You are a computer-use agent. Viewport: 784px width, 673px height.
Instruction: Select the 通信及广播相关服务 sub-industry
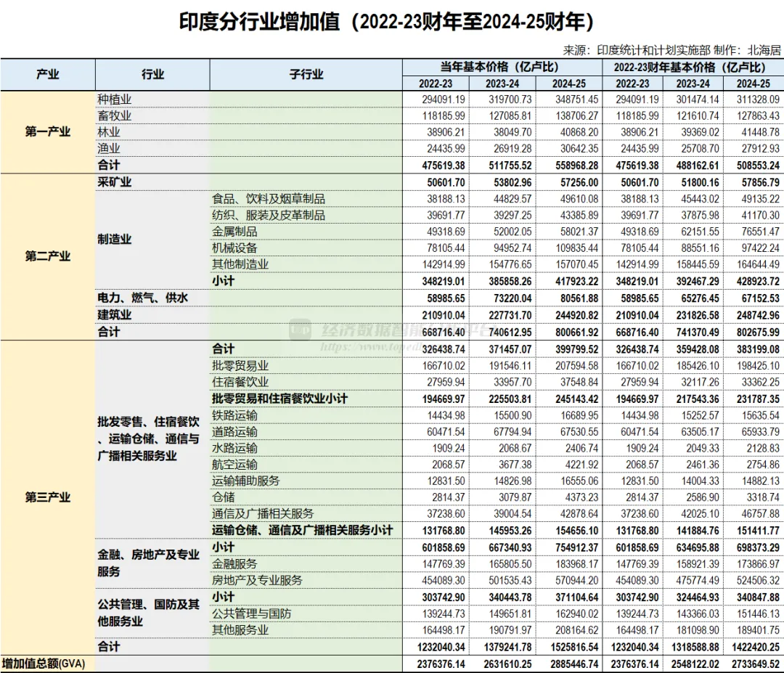[x=263, y=514]
